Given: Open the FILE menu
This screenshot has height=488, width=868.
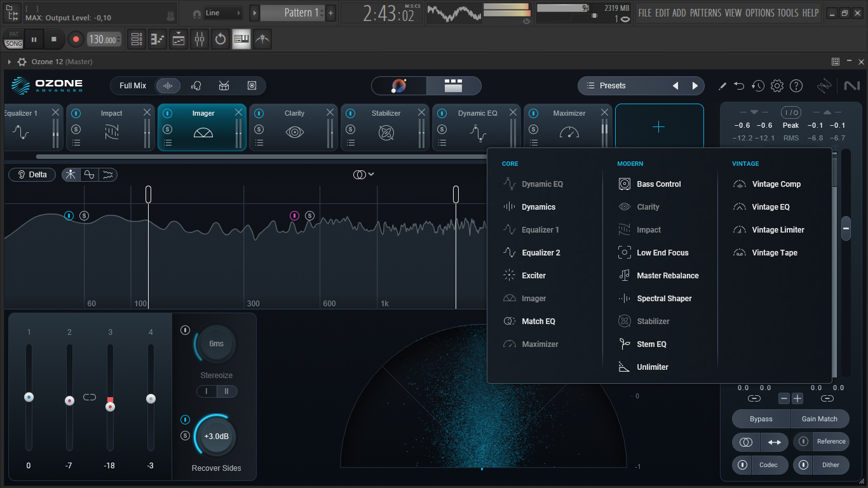Looking at the screenshot, I should [645, 13].
